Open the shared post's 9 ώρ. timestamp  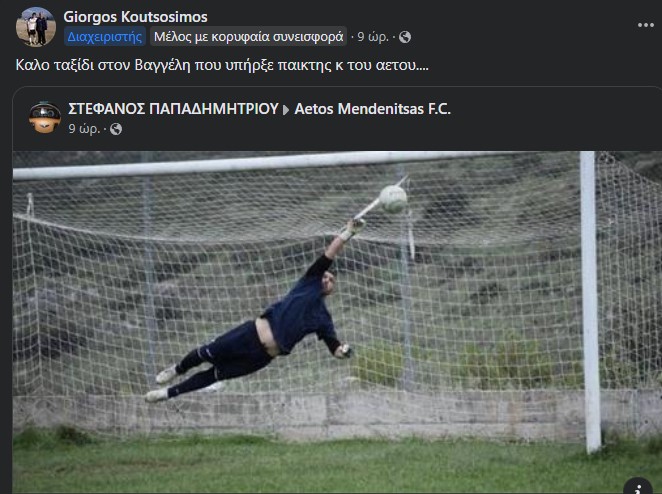tap(84, 128)
